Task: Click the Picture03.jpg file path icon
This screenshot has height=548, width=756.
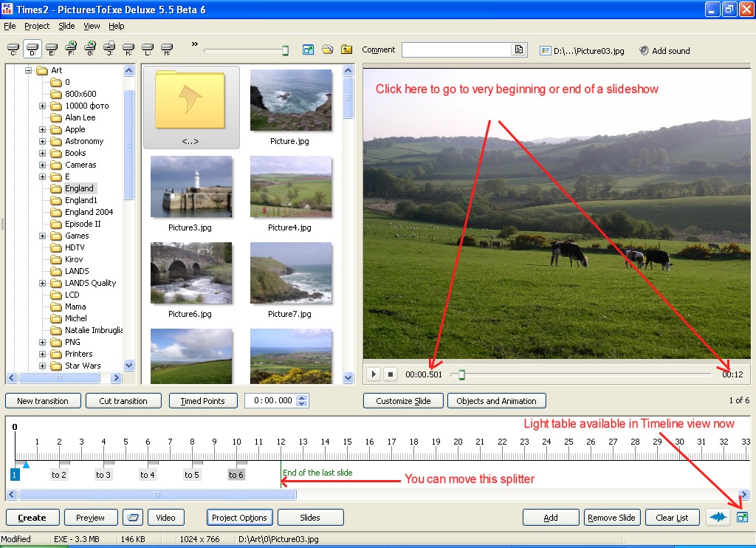Action: tap(546, 51)
